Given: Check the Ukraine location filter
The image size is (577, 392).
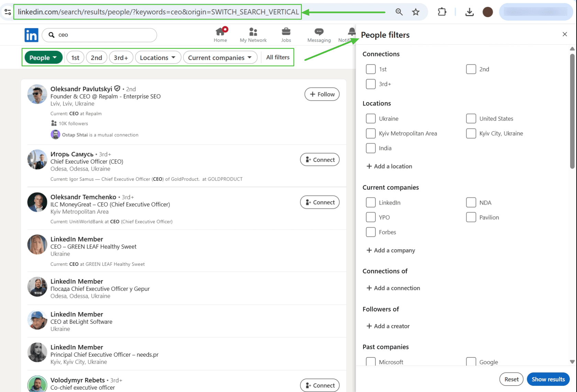Looking at the screenshot, I should tap(370, 118).
